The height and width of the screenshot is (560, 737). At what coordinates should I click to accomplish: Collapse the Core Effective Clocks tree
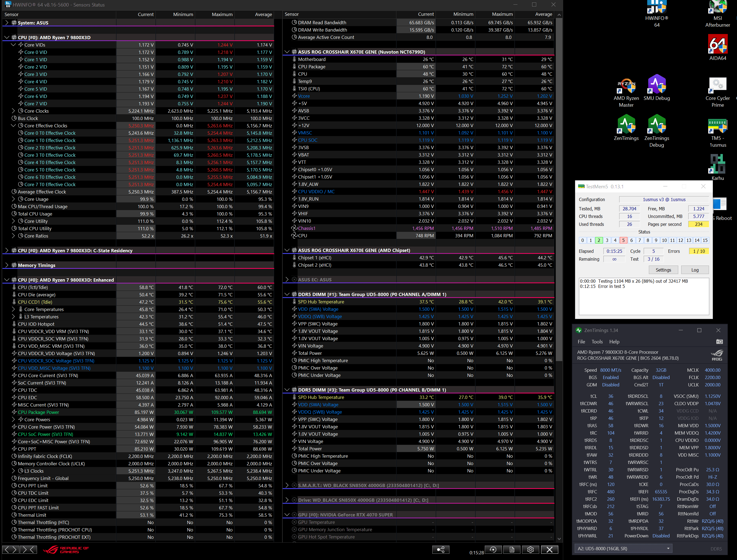pos(13,126)
